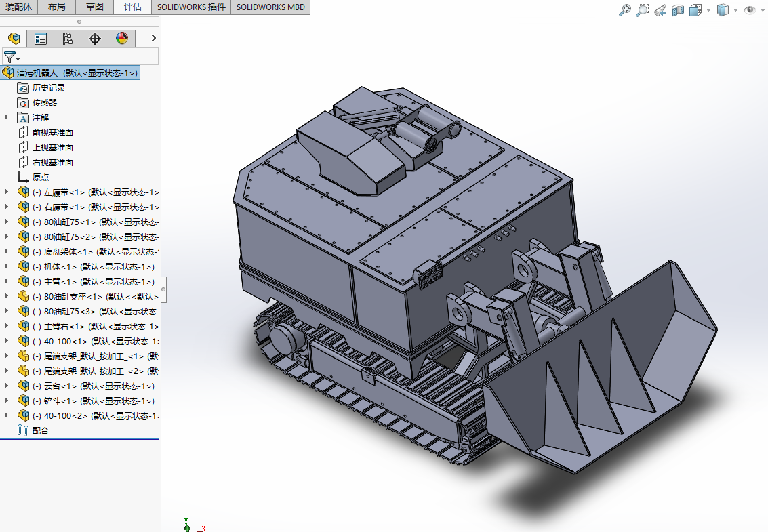Open the Hide/Show Items dropdown arrow

point(763,10)
